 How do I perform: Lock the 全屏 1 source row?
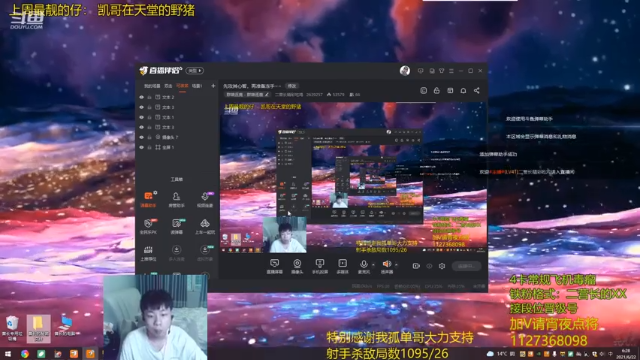point(149,147)
